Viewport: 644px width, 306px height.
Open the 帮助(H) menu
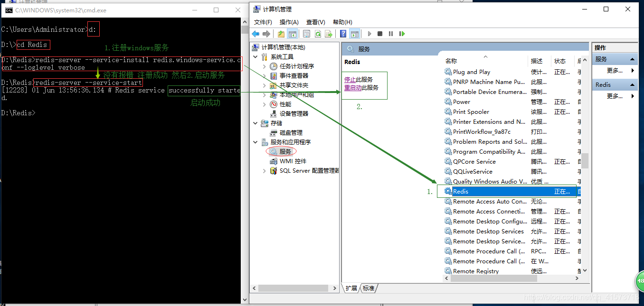tap(342, 22)
